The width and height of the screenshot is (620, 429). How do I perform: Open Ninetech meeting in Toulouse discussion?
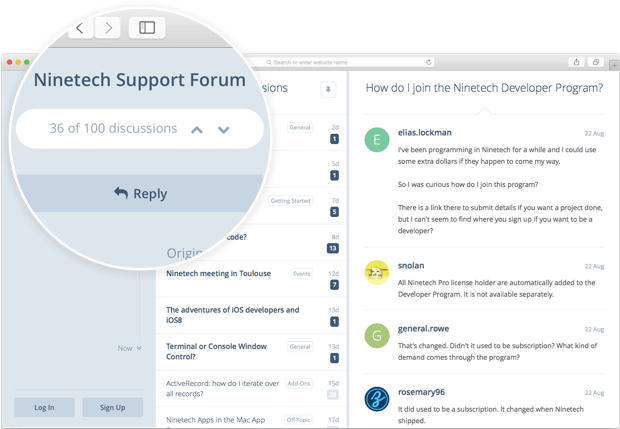[224, 273]
